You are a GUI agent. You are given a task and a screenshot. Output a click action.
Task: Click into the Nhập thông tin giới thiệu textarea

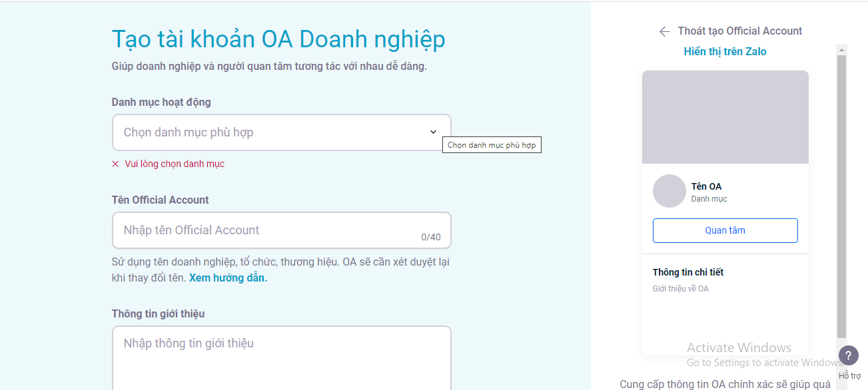pyautogui.click(x=281, y=356)
